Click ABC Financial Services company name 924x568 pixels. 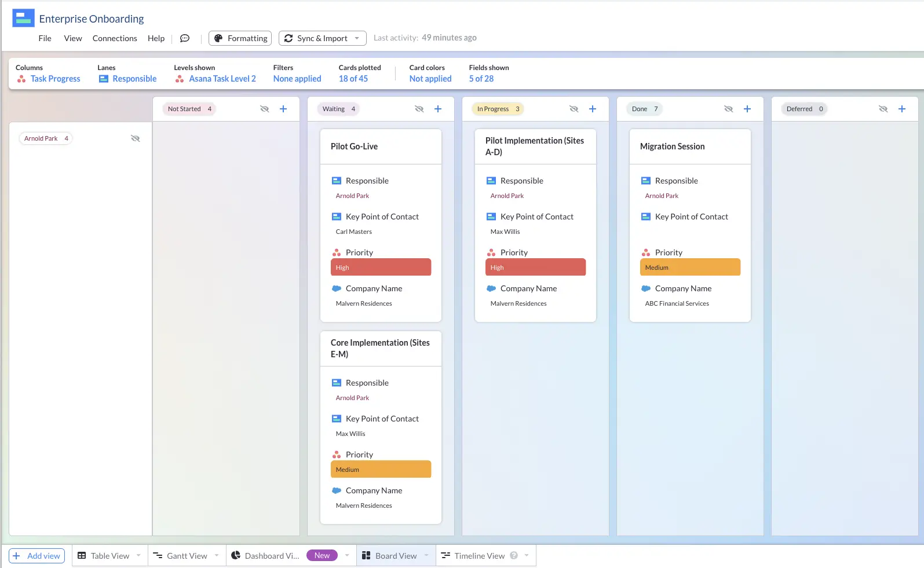[x=677, y=303]
